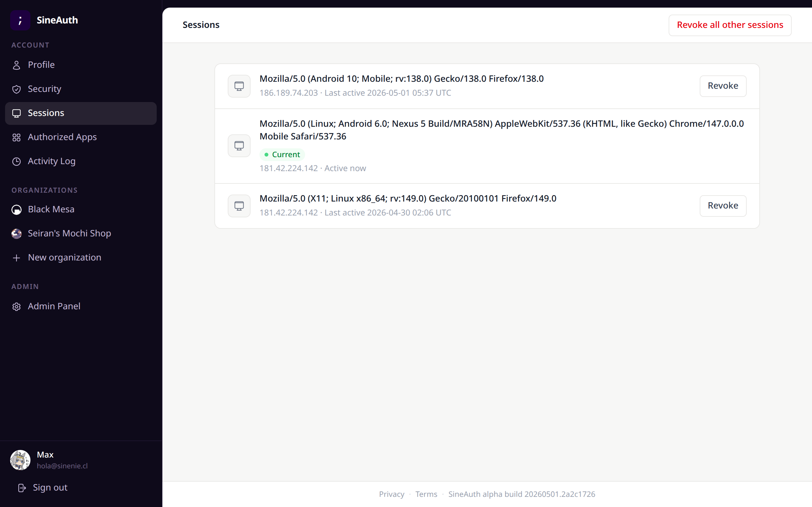Viewport: 812px width, 507px height.
Task: Open the Terms footer link
Action: [x=426, y=494]
